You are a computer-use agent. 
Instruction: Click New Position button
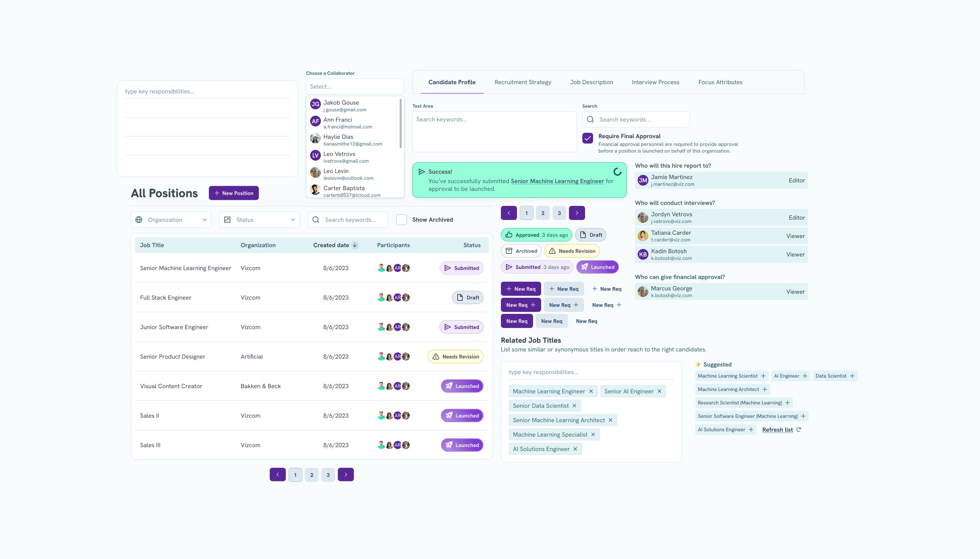tap(234, 192)
